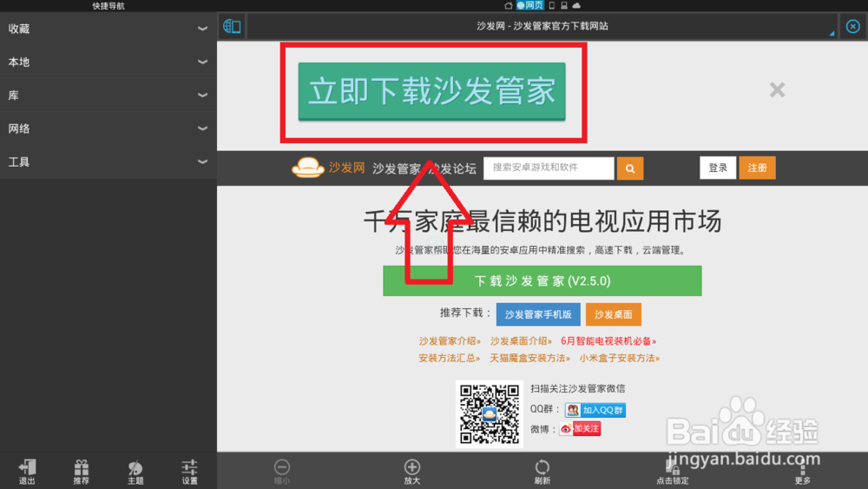
Task: Open 沙发论坛 nav item
Action: [x=452, y=169]
